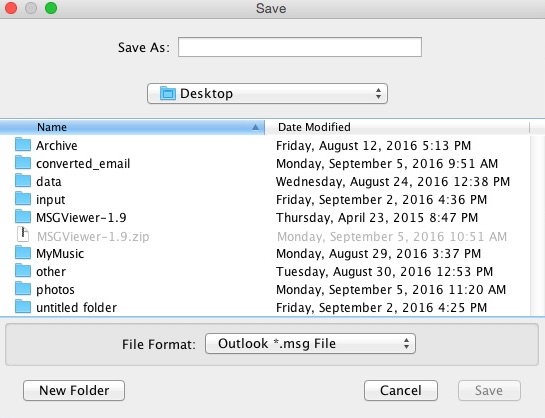Click the New Folder button
The image size is (545, 418).
click(x=74, y=391)
